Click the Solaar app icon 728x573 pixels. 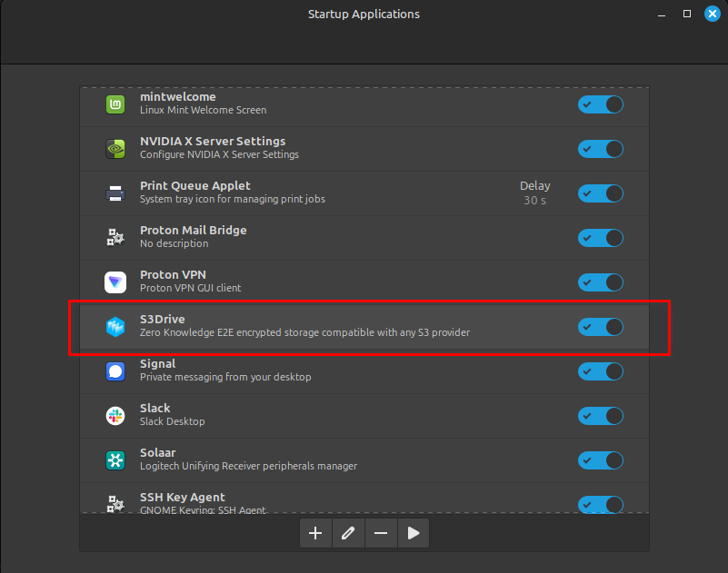pyautogui.click(x=115, y=460)
